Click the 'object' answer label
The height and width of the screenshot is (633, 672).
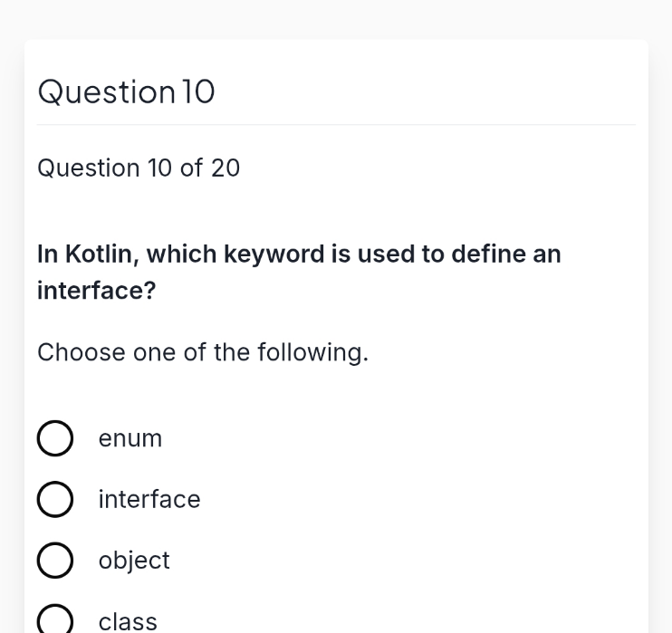(x=134, y=561)
